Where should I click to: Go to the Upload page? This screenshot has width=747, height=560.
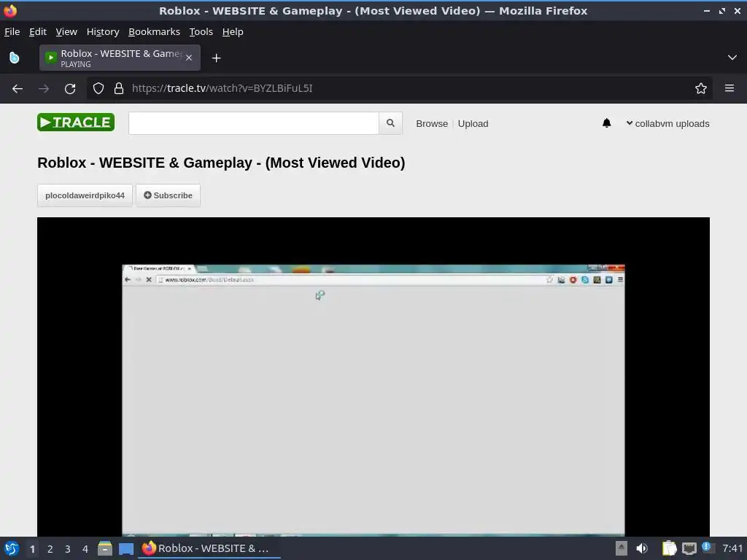(473, 124)
